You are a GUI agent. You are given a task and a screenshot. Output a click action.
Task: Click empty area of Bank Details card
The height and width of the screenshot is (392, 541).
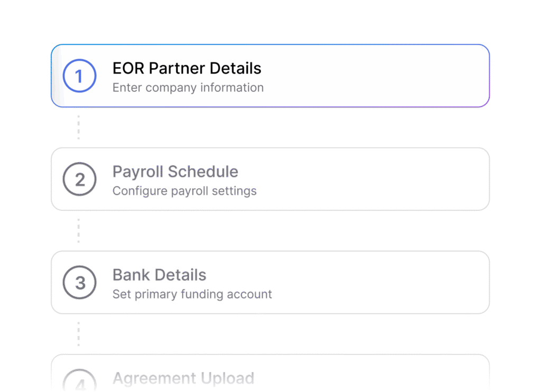coord(379,282)
